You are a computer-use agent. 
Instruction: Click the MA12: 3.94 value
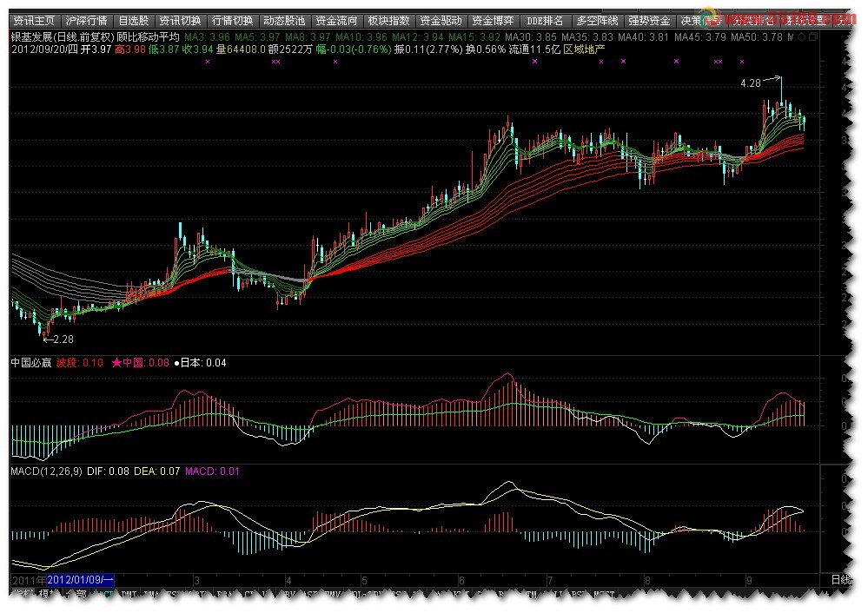click(x=418, y=37)
